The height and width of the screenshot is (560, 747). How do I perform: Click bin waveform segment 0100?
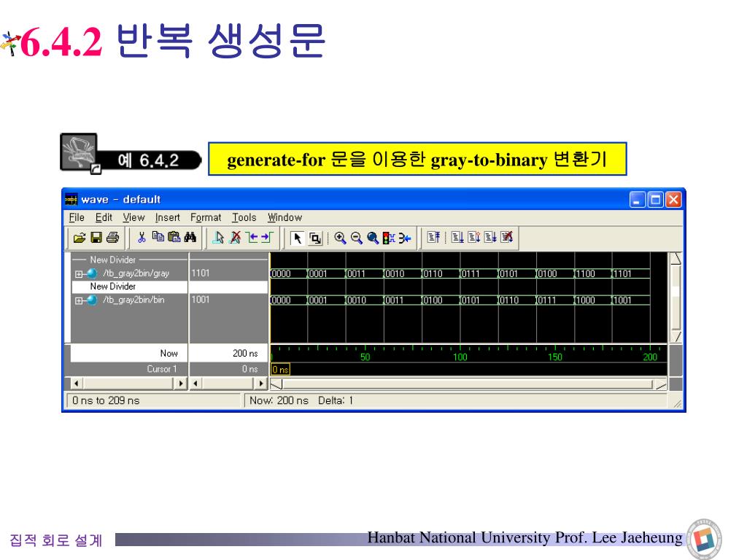(441, 300)
